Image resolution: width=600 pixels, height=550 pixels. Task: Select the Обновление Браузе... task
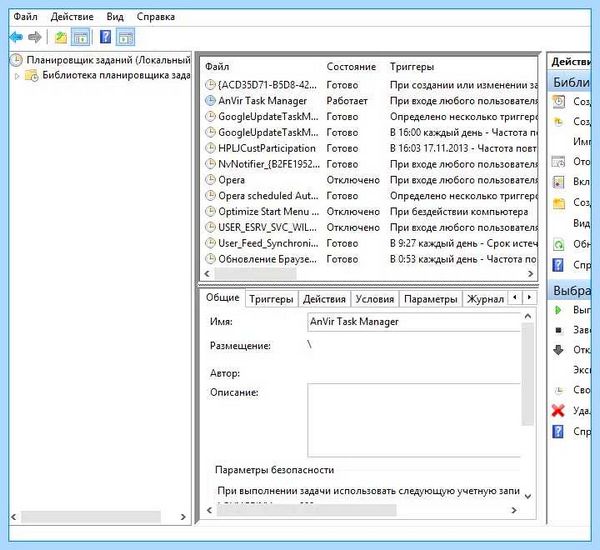[x=370, y=259]
